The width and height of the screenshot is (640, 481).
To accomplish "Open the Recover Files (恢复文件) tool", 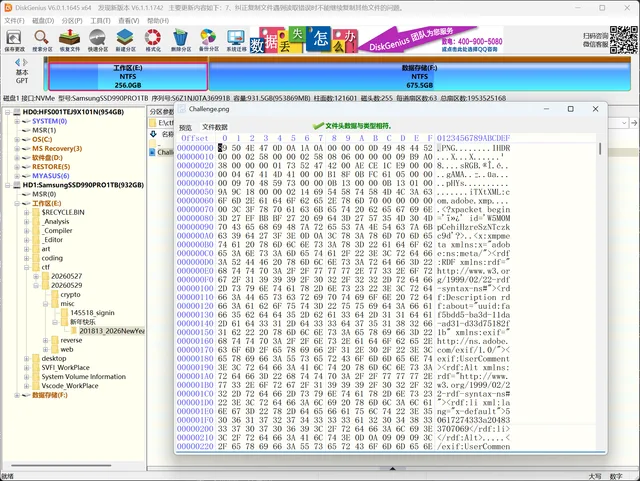I will point(69,38).
